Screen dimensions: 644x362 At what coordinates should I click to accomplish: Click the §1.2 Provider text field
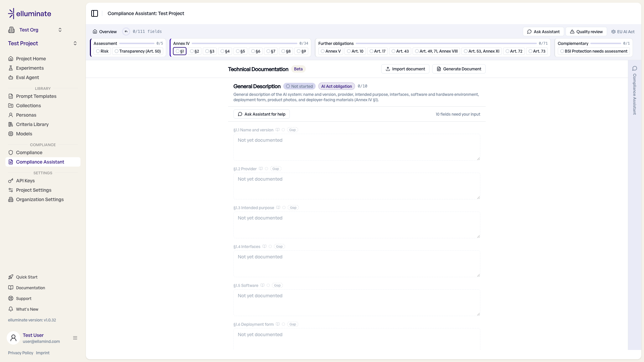357,186
